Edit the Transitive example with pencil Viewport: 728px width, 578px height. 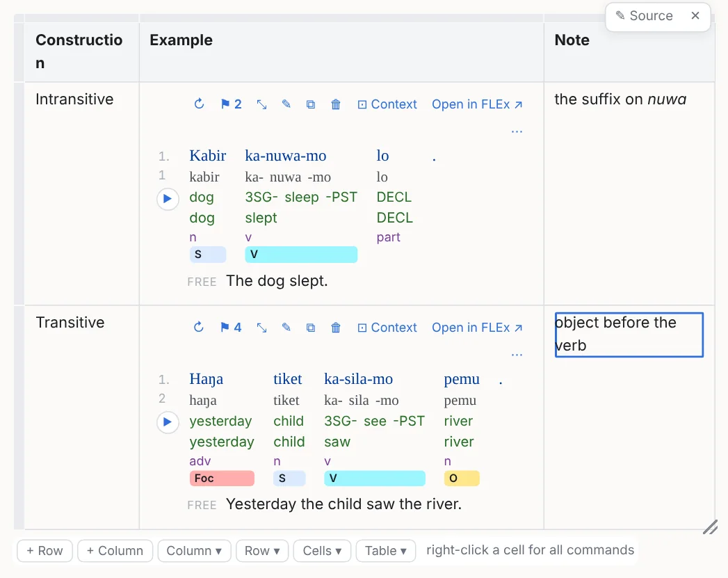pyautogui.click(x=286, y=328)
